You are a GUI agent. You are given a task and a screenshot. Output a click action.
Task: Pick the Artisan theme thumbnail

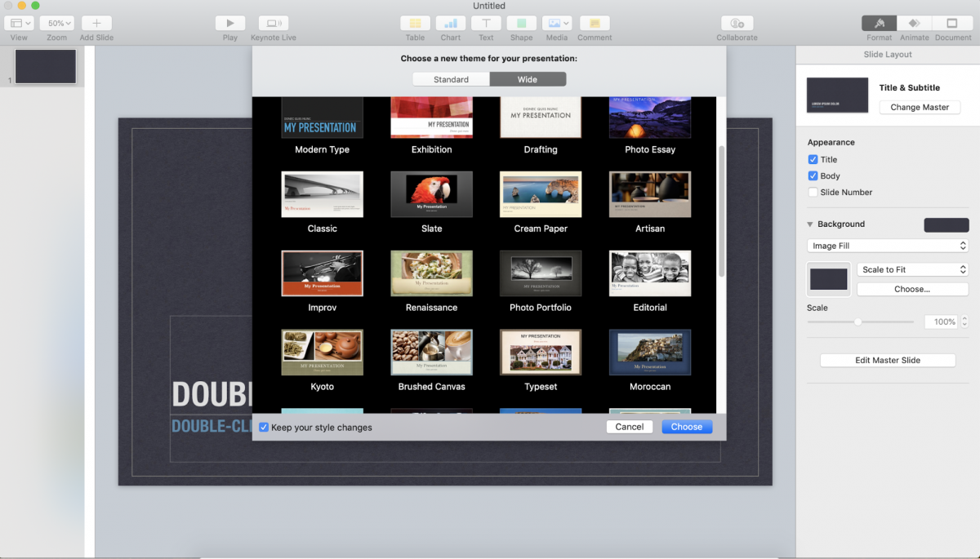(650, 194)
